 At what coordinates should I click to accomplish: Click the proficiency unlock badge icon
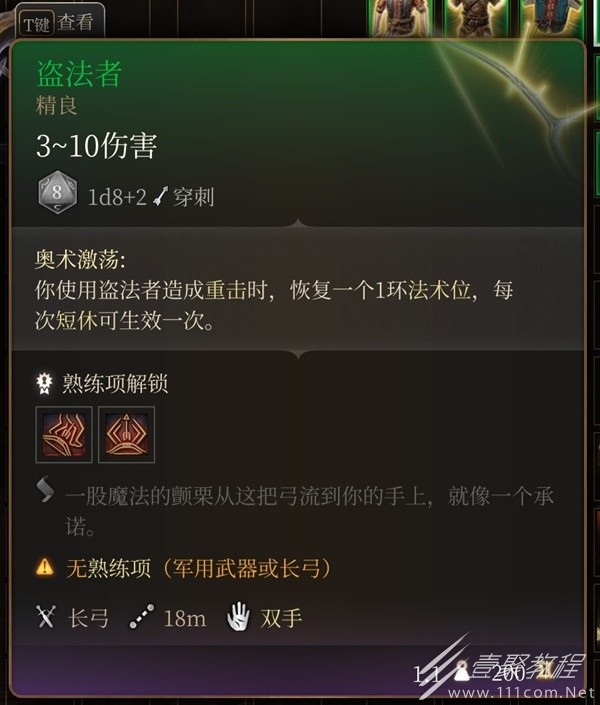[44, 384]
